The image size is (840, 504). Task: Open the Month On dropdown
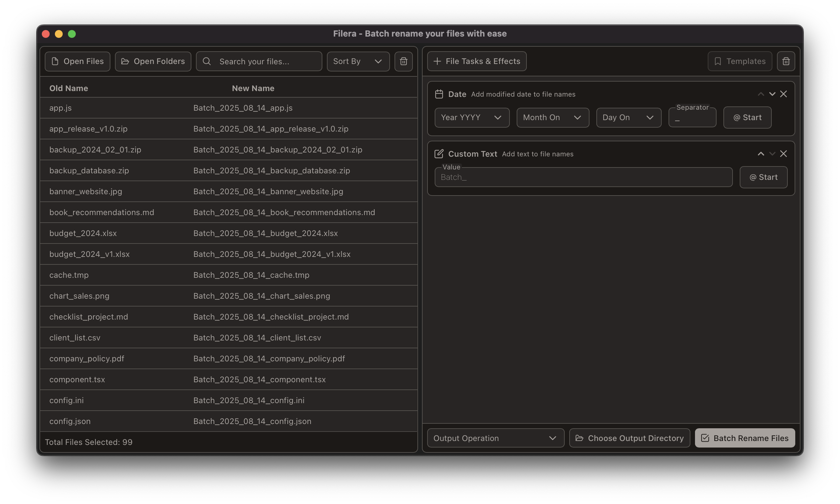(x=553, y=118)
